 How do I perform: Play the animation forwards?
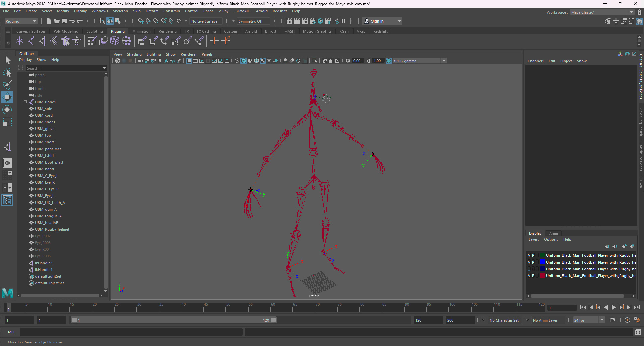pos(613,307)
